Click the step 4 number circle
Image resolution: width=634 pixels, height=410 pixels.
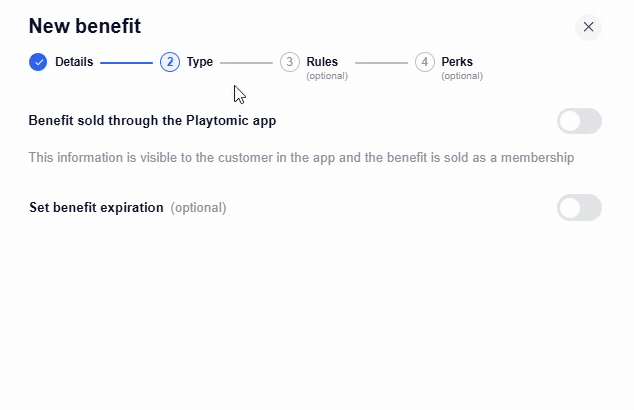pos(425,62)
